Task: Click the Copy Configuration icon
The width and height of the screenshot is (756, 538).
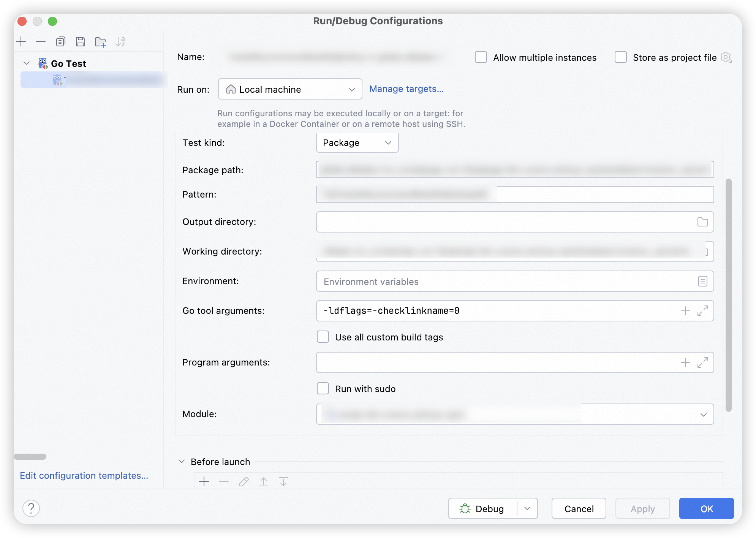Action: click(61, 41)
